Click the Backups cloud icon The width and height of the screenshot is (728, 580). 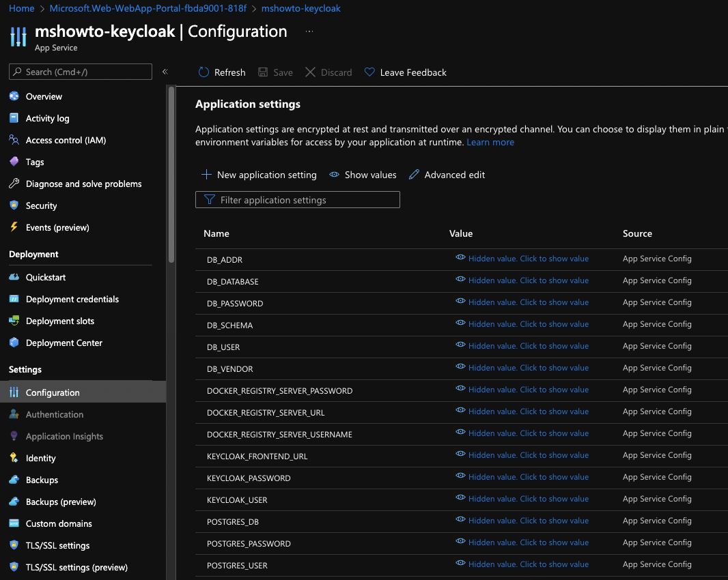tap(14, 479)
